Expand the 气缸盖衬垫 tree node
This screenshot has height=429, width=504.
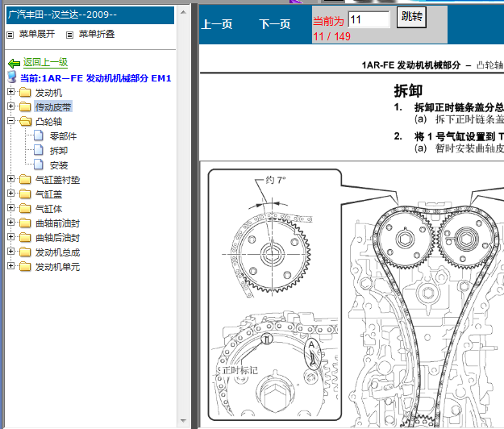(11, 179)
